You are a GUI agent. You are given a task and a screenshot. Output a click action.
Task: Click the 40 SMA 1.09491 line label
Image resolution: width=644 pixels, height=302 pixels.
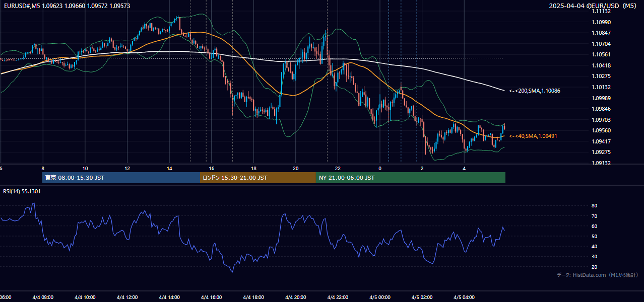[x=533, y=136]
